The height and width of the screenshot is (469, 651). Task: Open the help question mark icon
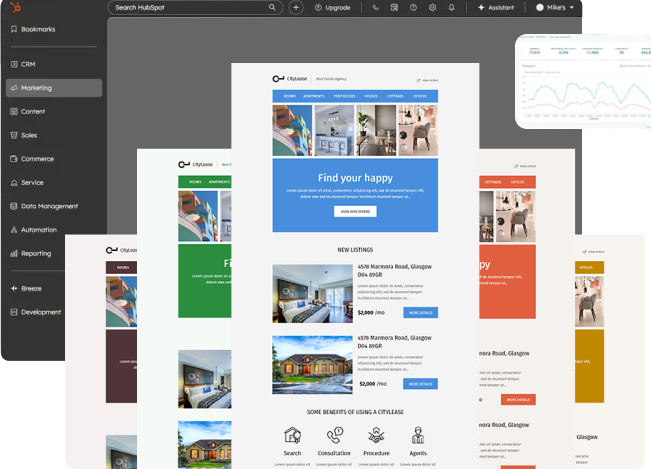(413, 7)
